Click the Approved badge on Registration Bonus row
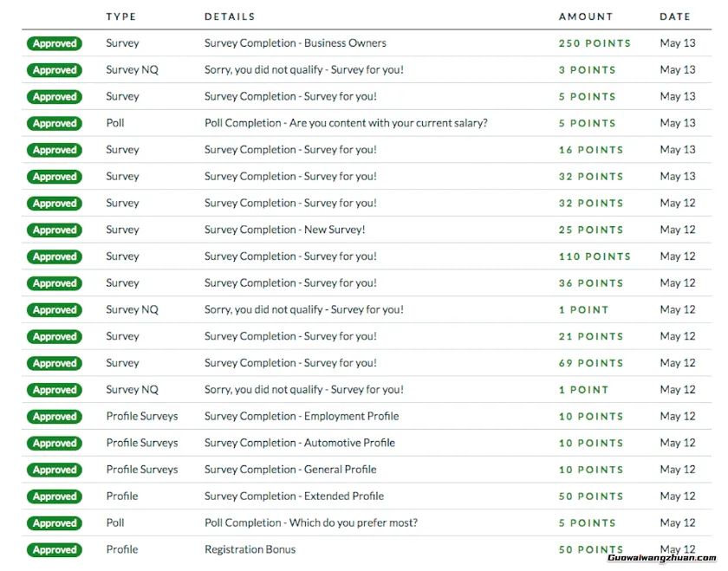The height and width of the screenshot is (571, 728). (54, 550)
